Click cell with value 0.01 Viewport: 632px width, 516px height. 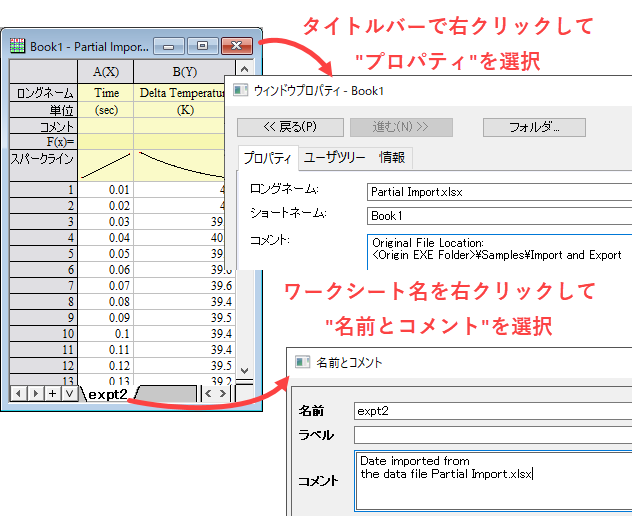point(106,189)
